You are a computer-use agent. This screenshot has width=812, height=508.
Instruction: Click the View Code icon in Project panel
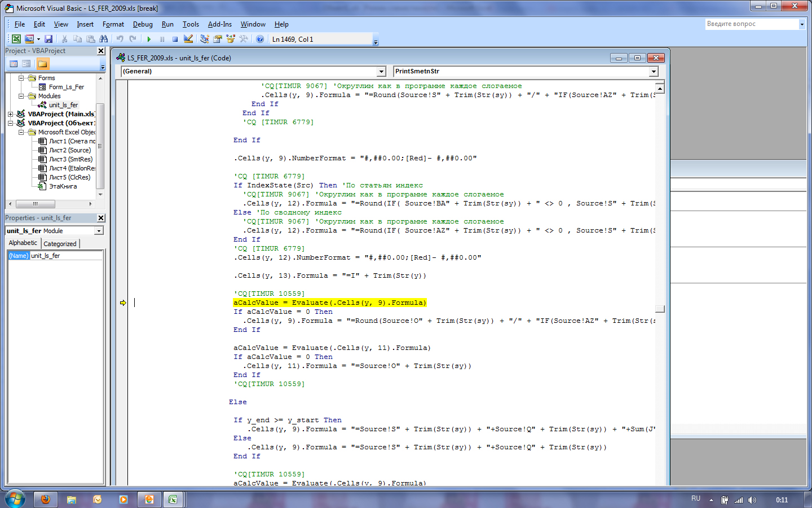coord(14,64)
